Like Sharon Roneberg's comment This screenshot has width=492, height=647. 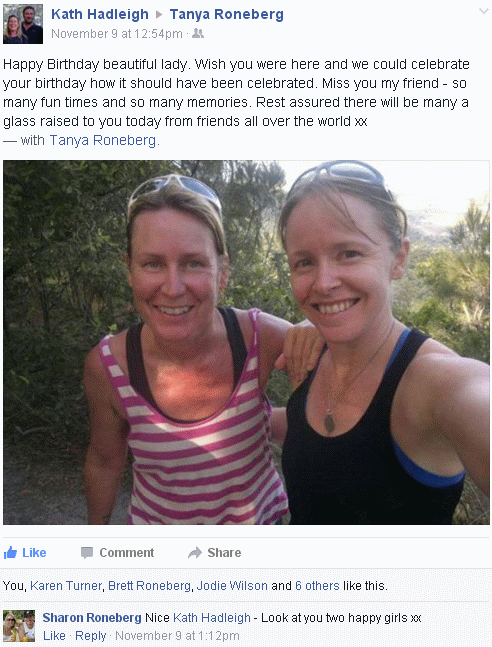54,636
